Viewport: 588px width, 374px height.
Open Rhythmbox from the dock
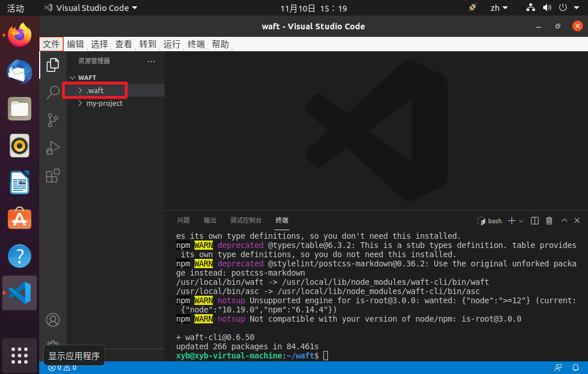20,146
